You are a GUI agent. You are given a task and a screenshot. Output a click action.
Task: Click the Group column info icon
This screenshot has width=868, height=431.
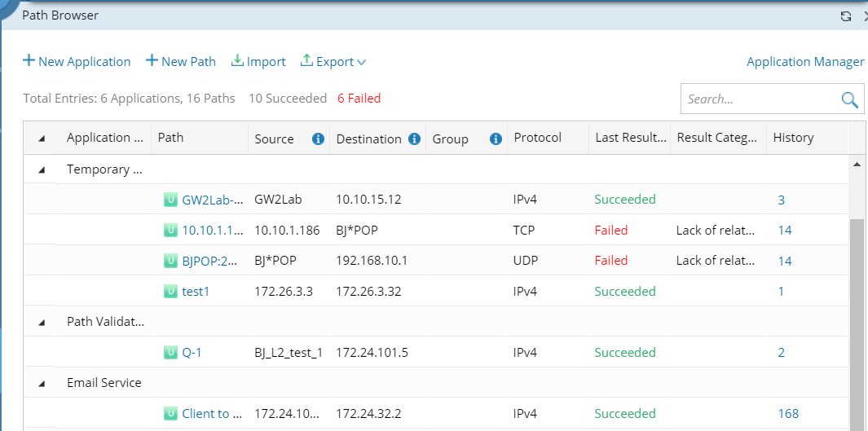pyautogui.click(x=496, y=139)
